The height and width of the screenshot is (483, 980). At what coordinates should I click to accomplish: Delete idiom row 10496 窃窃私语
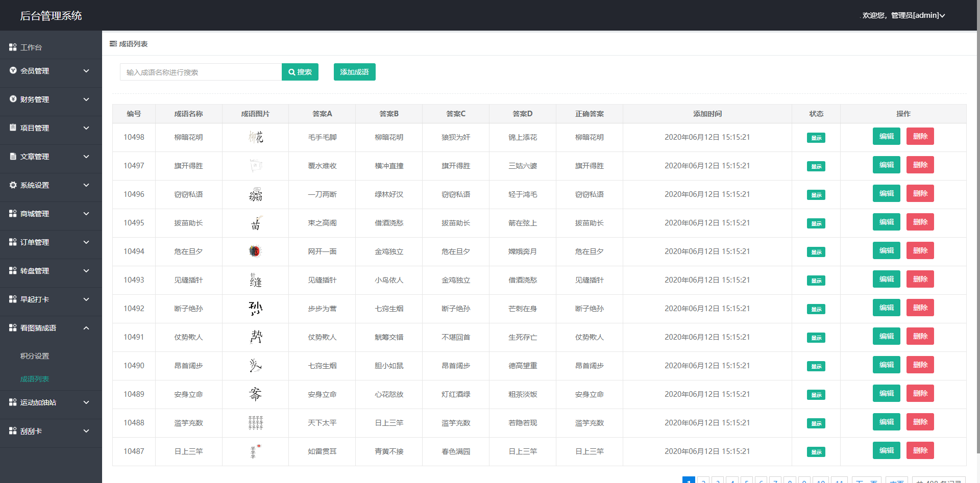coord(920,193)
